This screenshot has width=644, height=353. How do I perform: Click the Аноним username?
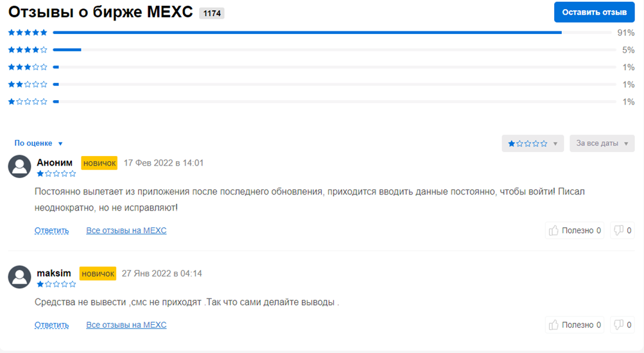55,162
